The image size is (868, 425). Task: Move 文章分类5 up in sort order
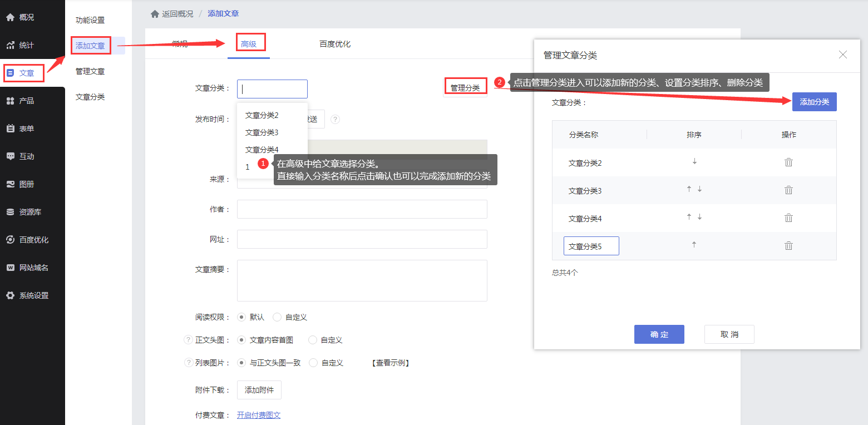pyautogui.click(x=694, y=245)
